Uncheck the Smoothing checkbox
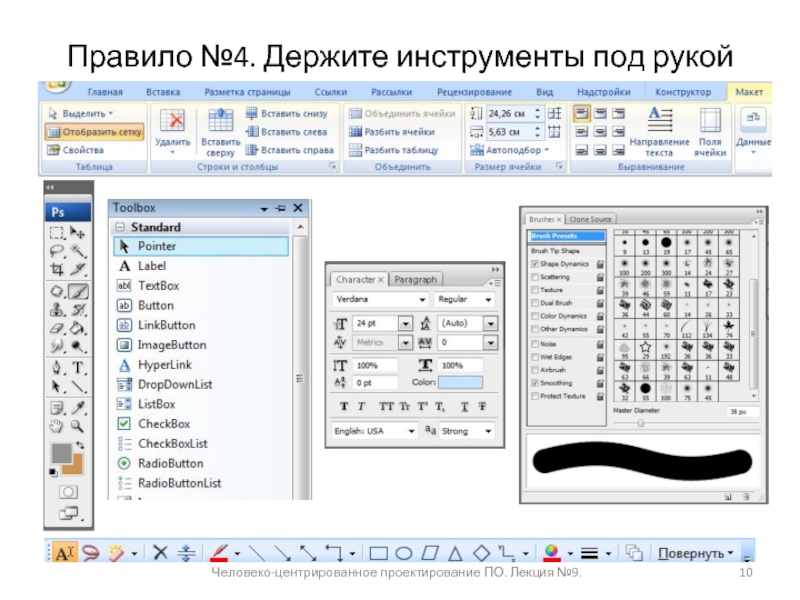 tap(535, 383)
